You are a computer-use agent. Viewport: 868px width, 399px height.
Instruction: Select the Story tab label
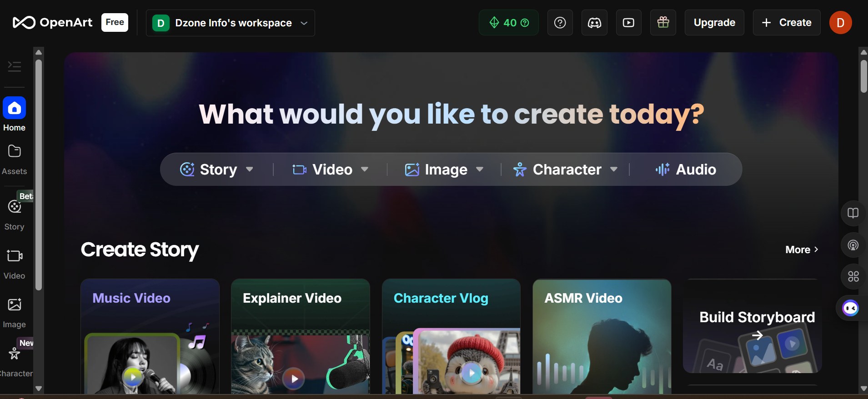click(x=218, y=170)
